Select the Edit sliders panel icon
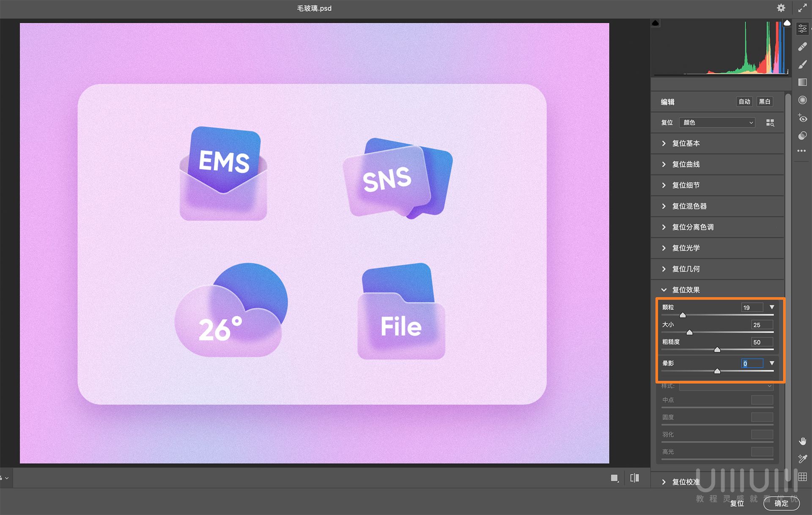 [802, 29]
